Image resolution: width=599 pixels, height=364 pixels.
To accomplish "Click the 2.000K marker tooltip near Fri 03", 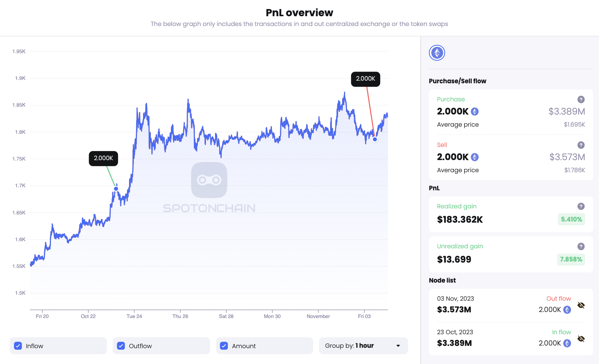I will 365,79.
